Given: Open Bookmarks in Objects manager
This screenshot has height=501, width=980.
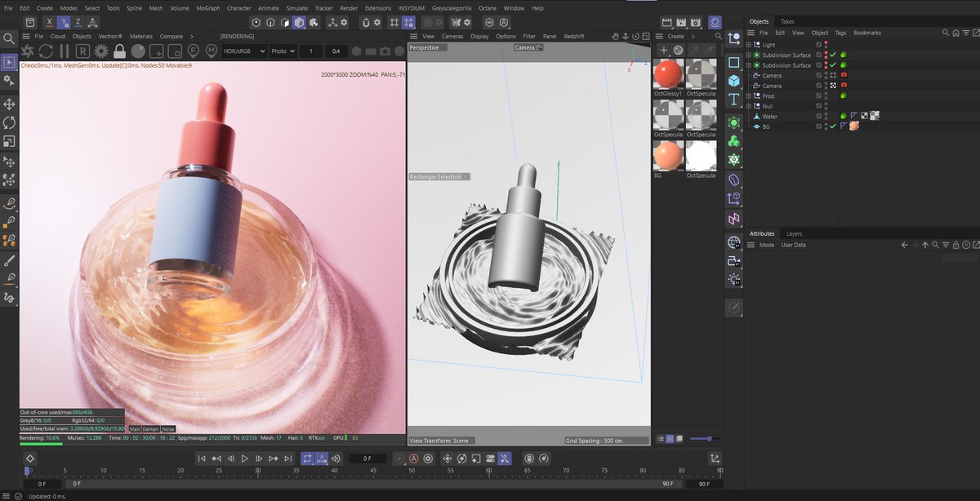Looking at the screenshot, I should pyautogui.click(x=867, y=33).
